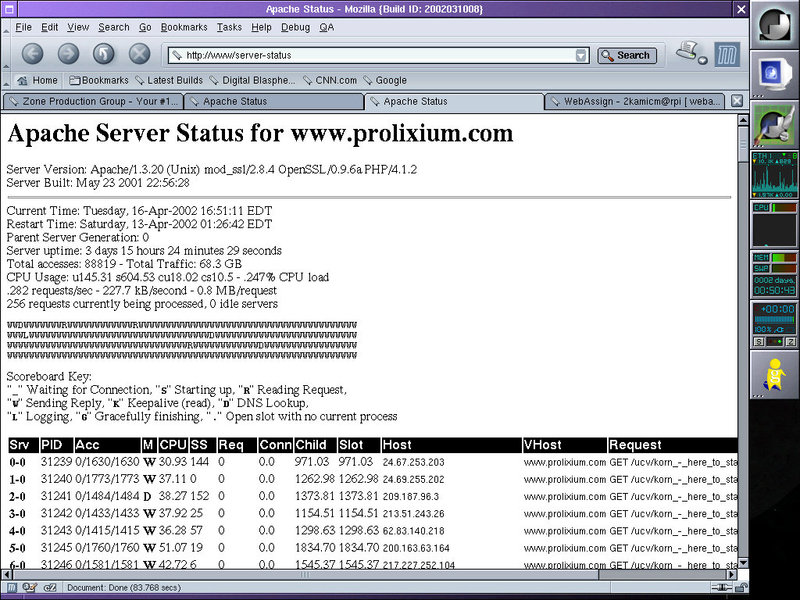Open Mail component icon in status bar
This screenshot has width=800, height=600.
pyautogui.click(x=30, y=587)
